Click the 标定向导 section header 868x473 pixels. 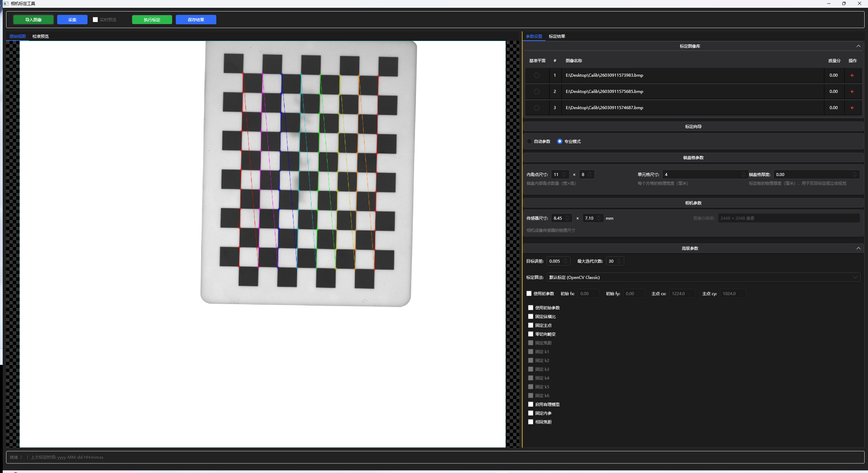point(693,126)
